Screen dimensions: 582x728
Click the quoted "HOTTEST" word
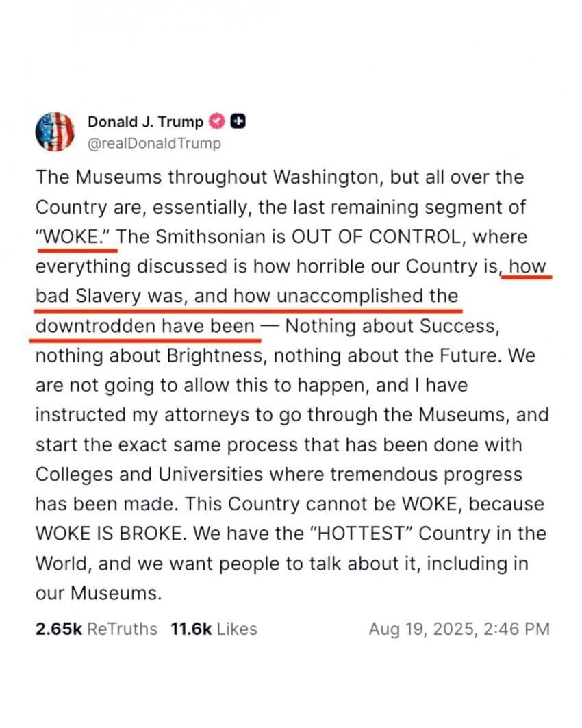click(x=362, y=534)
